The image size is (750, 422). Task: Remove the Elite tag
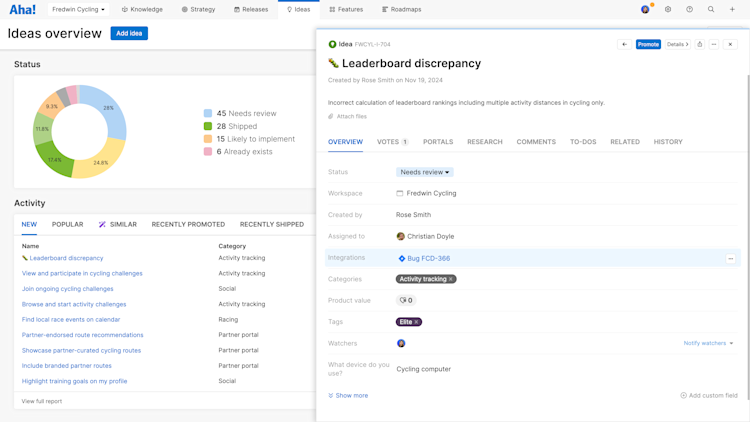[417, 322]
